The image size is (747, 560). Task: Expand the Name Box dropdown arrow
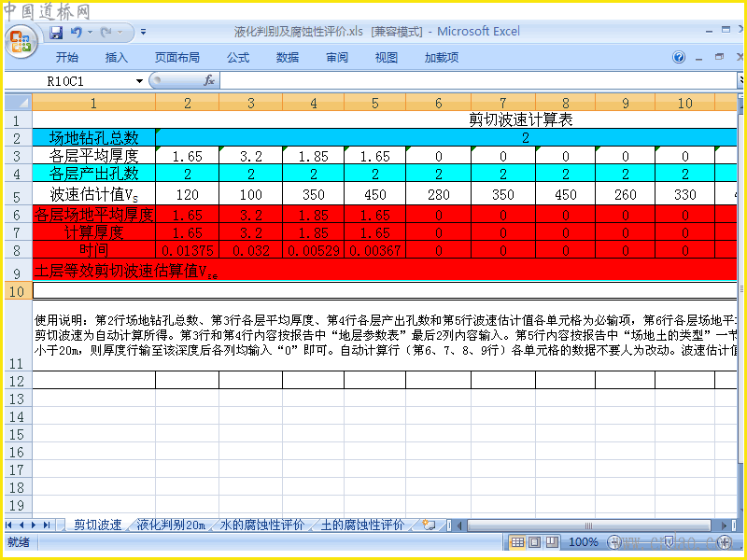tap(139, 81)
